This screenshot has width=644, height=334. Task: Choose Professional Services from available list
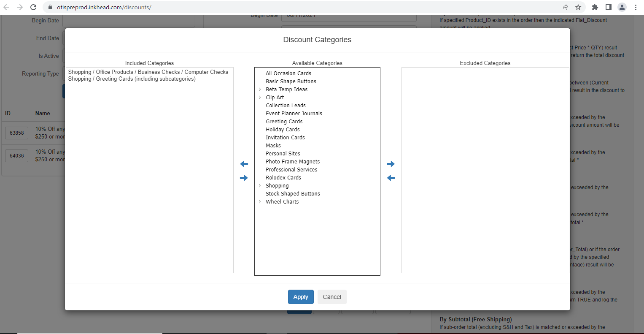(x=291, y=170)
